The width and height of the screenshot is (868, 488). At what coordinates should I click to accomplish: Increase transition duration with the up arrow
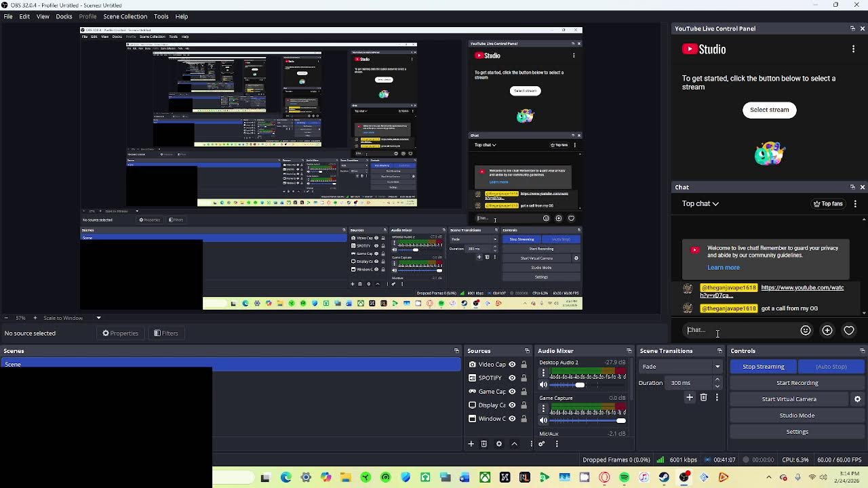tap(717, 380)
